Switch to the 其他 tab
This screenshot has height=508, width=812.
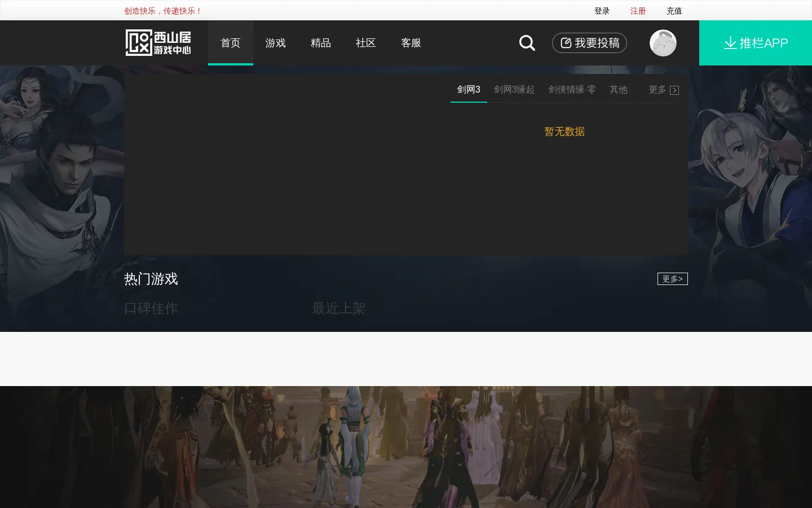click(619, 90)
